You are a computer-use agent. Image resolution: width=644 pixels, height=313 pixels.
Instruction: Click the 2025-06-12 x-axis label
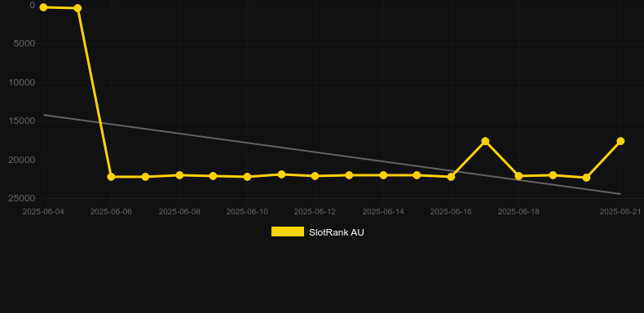pos(315,212)
